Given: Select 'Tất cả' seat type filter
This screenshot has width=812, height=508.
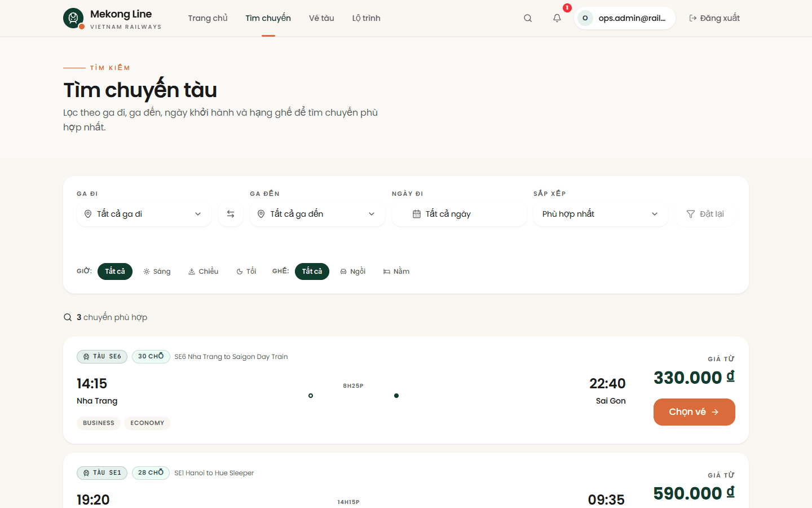Looking at the screenshot, I should point(312,271).
